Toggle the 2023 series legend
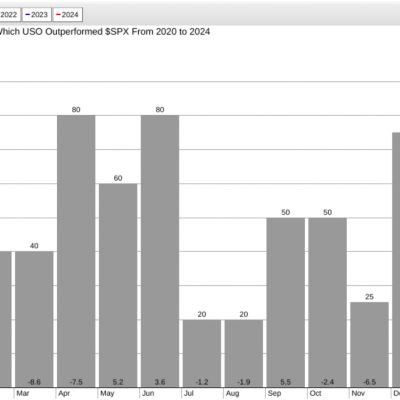 click(37, 15)
